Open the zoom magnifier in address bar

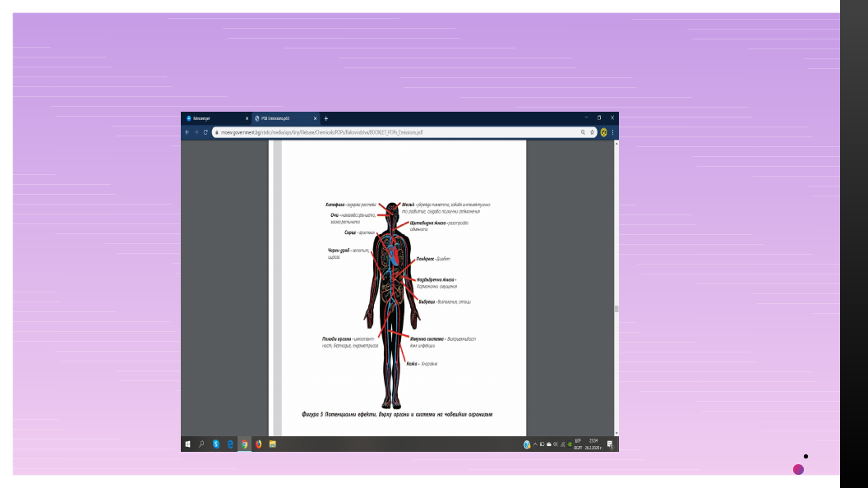(583, 132)
